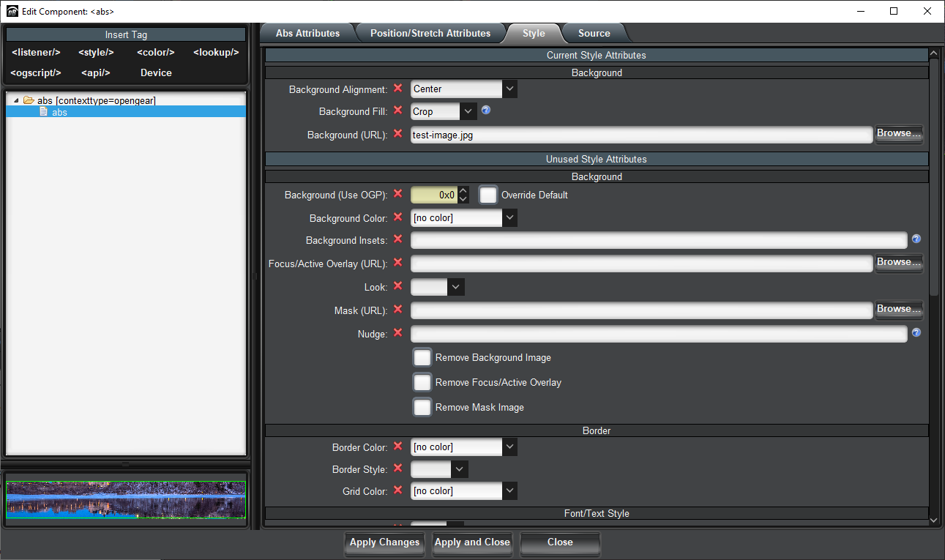Click the Background (Use OGP) 0x0 value field
Image resolution: width=945 pixels, height=560 pixels.
pos(434,195)
